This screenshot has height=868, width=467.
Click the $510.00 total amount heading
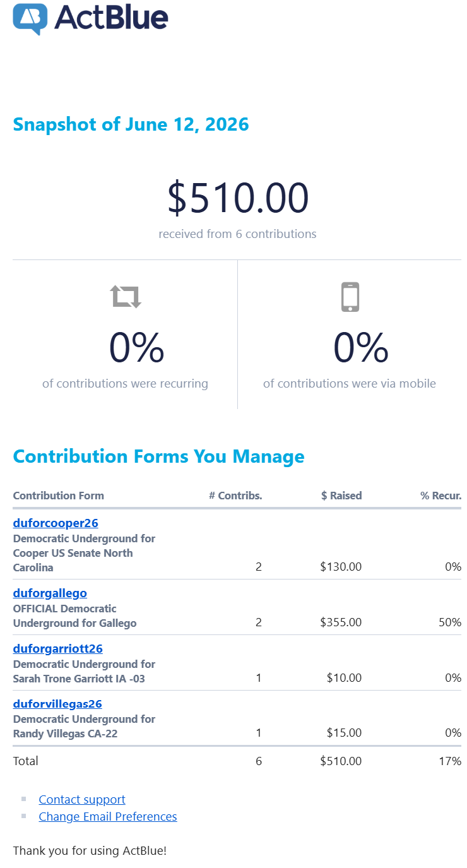coord(238,198)
